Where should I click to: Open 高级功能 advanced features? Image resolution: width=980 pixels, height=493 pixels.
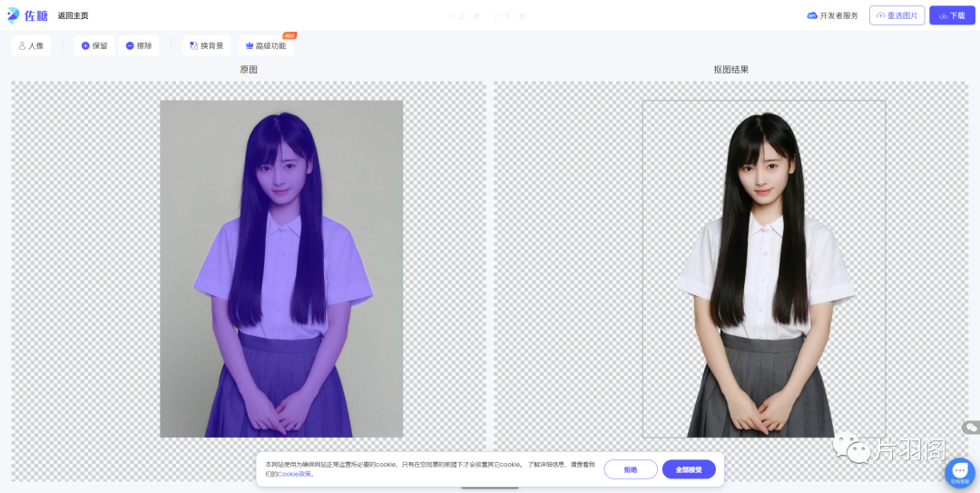pyautogui.click(x=265, y=45)
